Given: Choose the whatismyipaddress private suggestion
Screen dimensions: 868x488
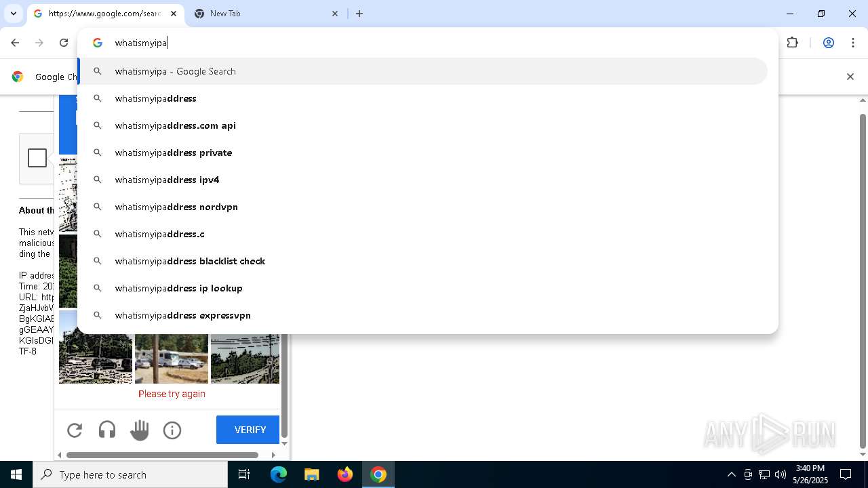Looking at the screenshot, I should pyautogui.click(x=422, y=152).
